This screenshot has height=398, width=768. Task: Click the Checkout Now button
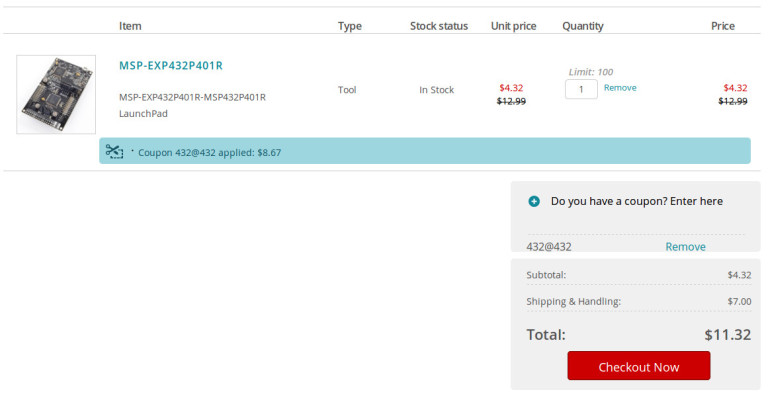click(x=639, y=366)
